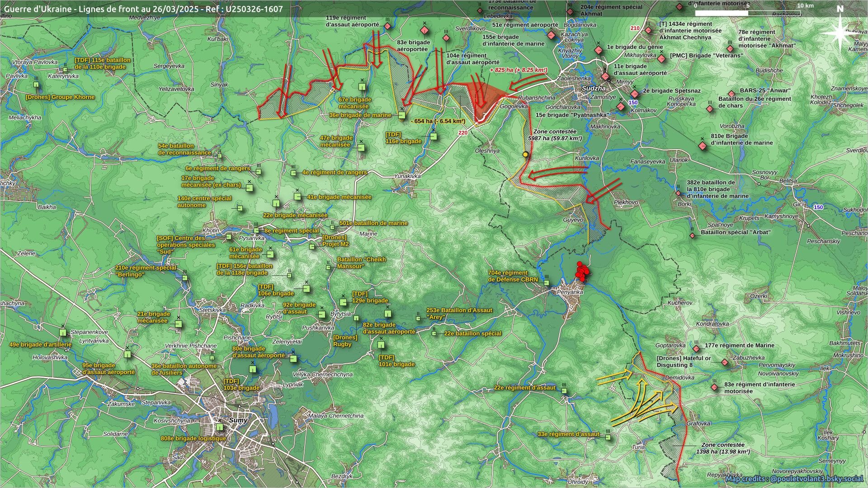The height and width of the screenshot is (488, 868).
Task: Click the '- 654 ha (- 6.54 km²)' annotation
Action: 438,121
